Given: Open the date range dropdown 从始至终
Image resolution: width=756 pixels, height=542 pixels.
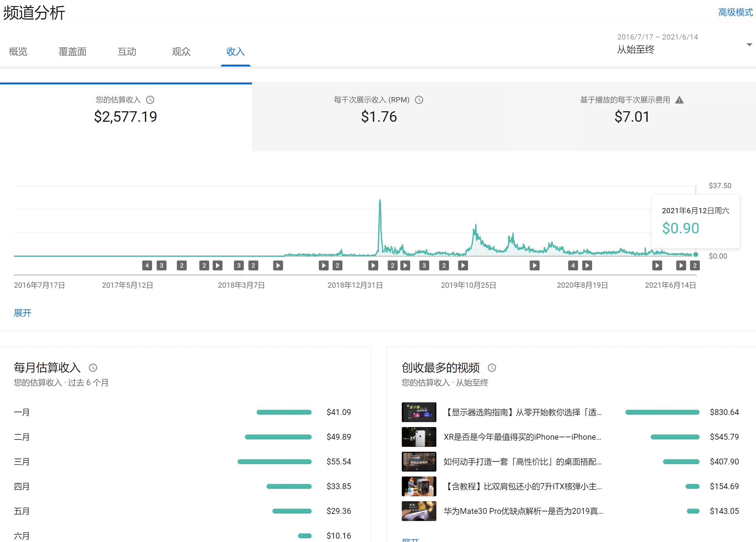Looking at the screenshot, I should tap(685, 44).
